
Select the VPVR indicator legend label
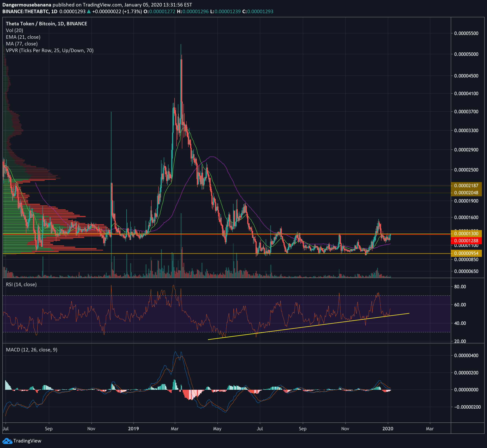pos(49,50)
